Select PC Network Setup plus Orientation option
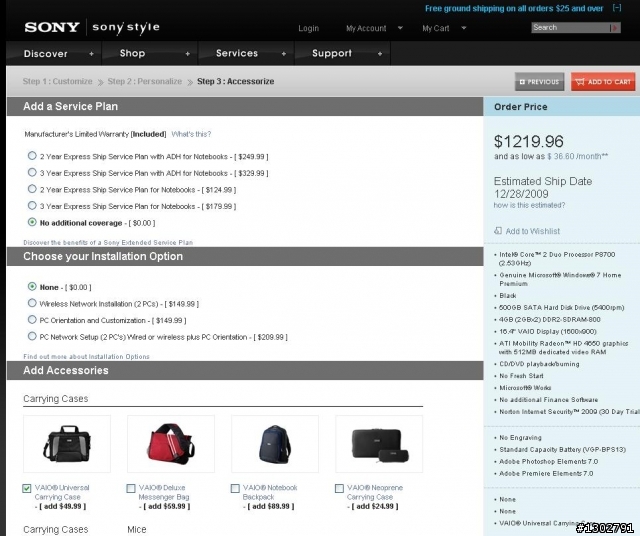 click(x=32, y=336)
